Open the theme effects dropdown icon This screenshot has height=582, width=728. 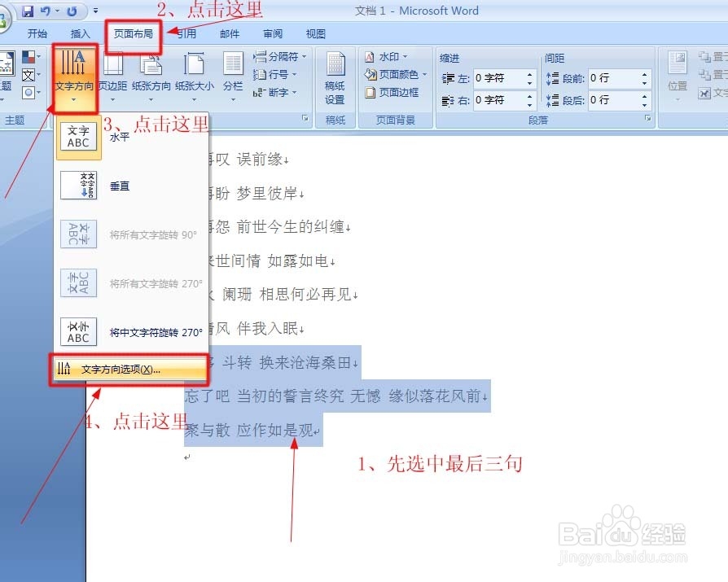(x=31, y=93)
